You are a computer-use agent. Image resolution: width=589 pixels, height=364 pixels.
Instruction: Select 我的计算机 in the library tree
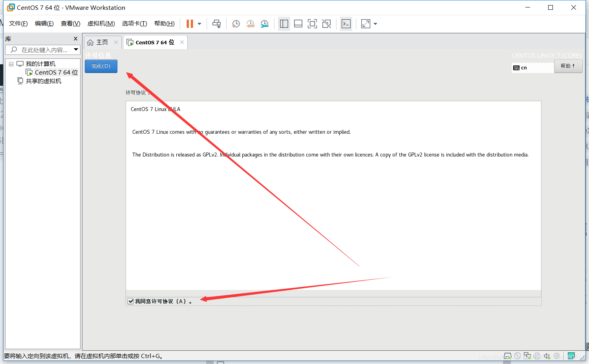pos(40,64)
